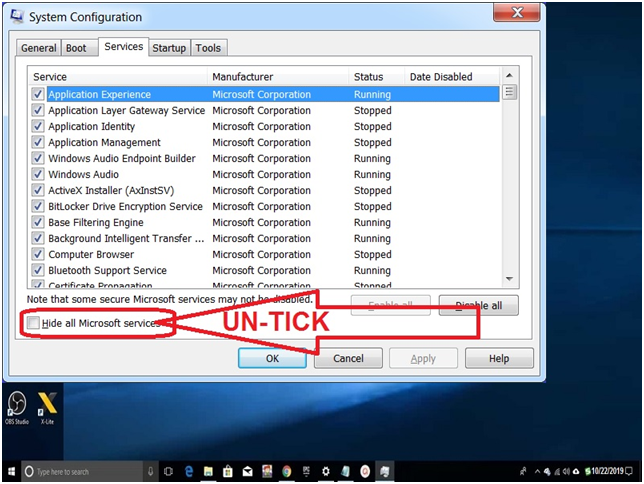
Task: Click the Disable all button
Action: (x=478, y=305)
